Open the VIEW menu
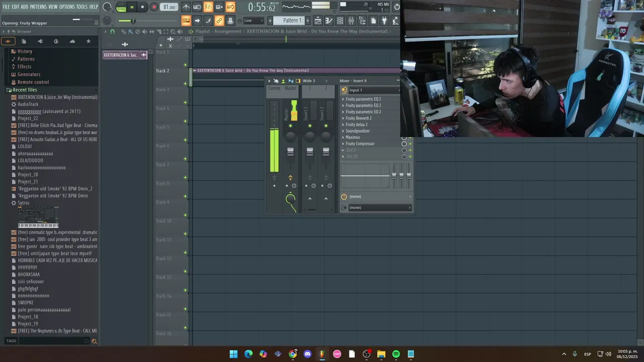 pyautogui.click(x=53, y=7)
